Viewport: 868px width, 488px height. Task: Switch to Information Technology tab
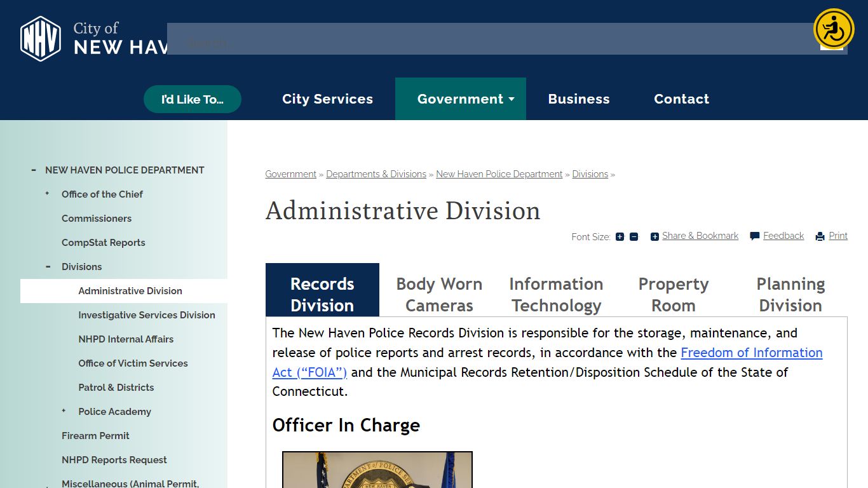point(556,295)
